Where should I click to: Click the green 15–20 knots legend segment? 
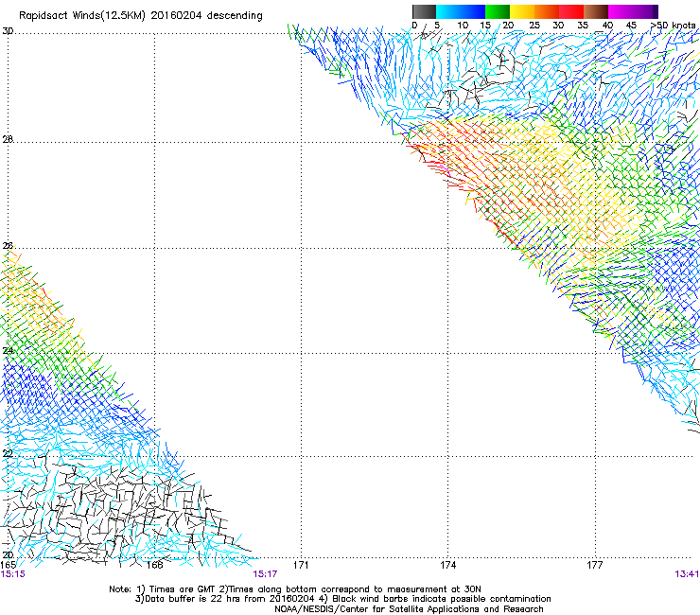[498, 11]
